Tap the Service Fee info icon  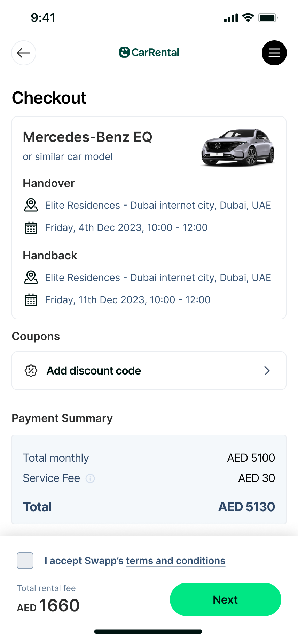[x=90, y=478]
